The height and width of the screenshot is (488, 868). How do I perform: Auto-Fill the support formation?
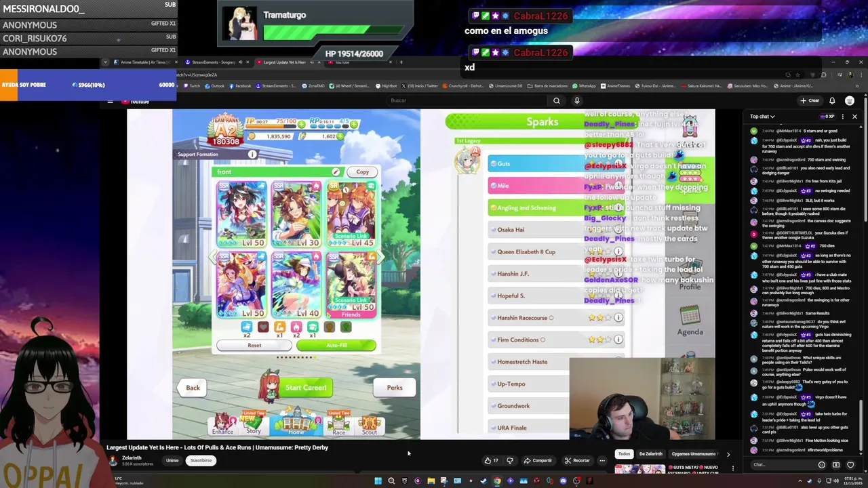(336, 345)
